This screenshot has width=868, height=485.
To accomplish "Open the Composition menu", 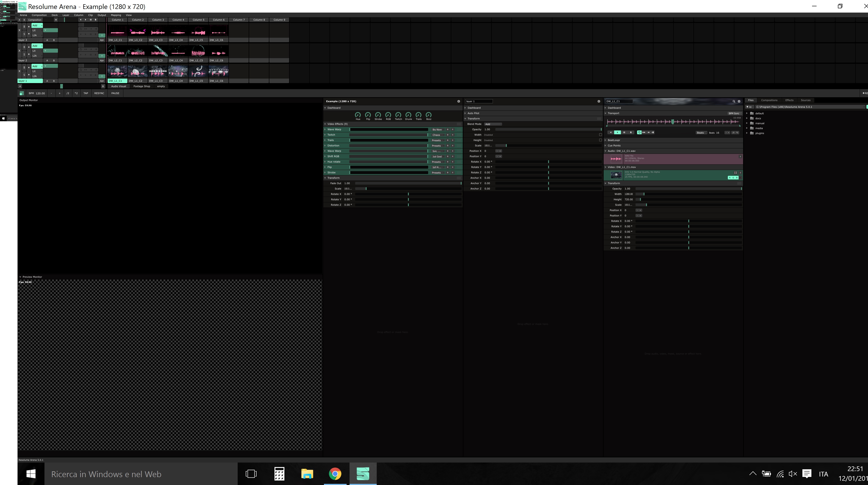I will coord(39,15).
